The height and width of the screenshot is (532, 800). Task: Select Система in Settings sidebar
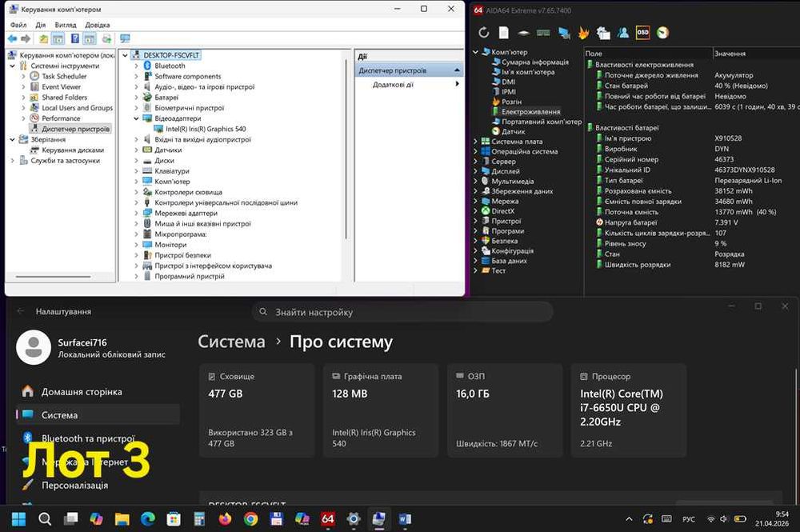(98, 415)
